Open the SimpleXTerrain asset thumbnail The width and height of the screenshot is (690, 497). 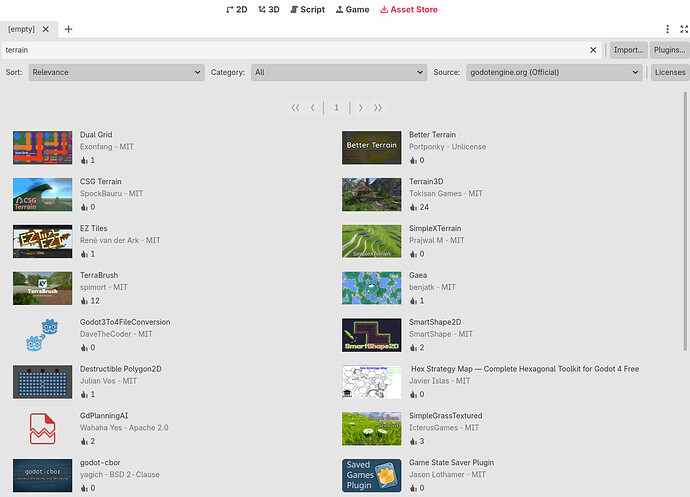click(x=372, y=241)
